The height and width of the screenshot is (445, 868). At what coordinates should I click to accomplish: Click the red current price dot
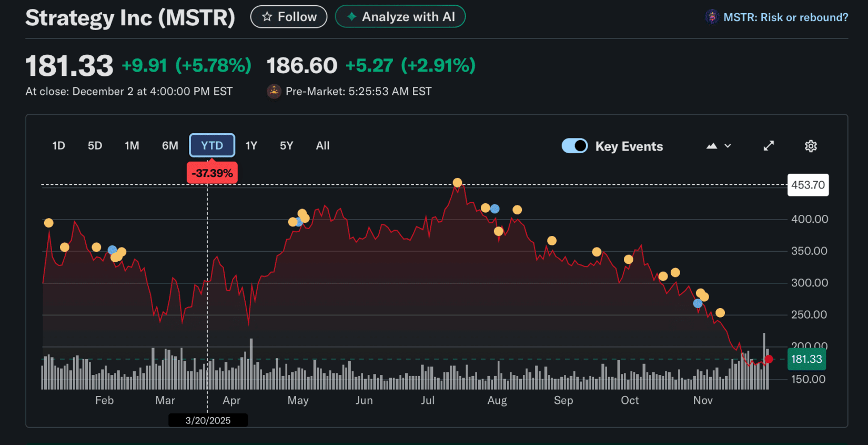[x=769, y=359]
